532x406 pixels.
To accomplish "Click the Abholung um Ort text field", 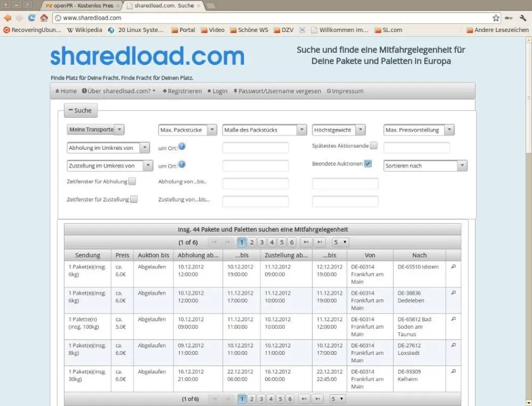I will (x=255, y=148).
